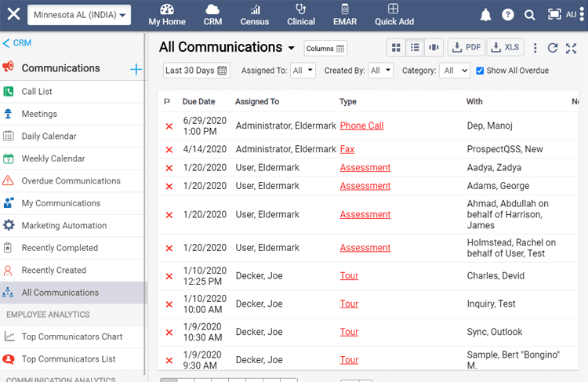The height and width of the screenshot is (382, 588).
Task: Open the Phone Call link
Action: pyautogui.click(x=361, y=126)
